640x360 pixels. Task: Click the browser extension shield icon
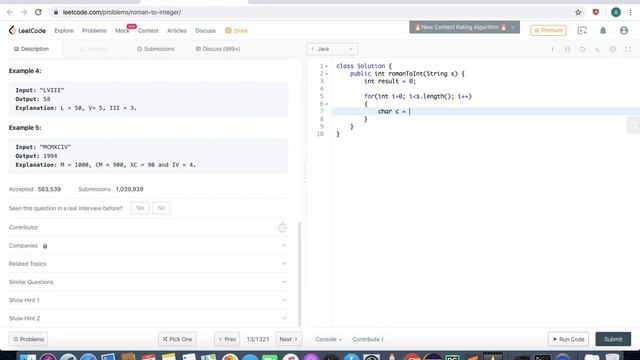(x=596, y=12)
